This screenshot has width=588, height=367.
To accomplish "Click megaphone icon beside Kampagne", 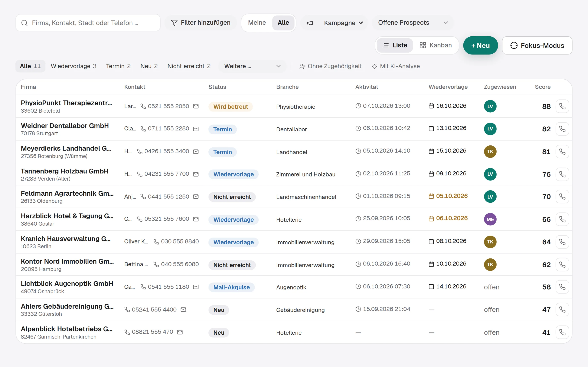I will coord(310,23).
